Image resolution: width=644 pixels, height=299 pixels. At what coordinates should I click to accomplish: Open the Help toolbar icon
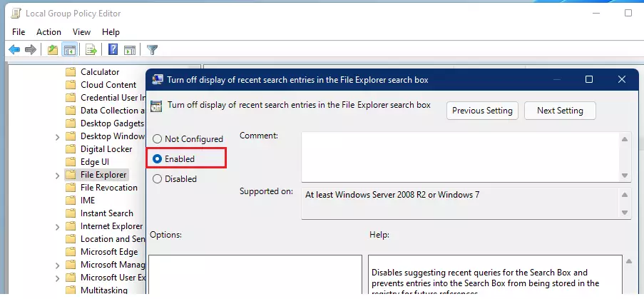[x=113, y=50]
